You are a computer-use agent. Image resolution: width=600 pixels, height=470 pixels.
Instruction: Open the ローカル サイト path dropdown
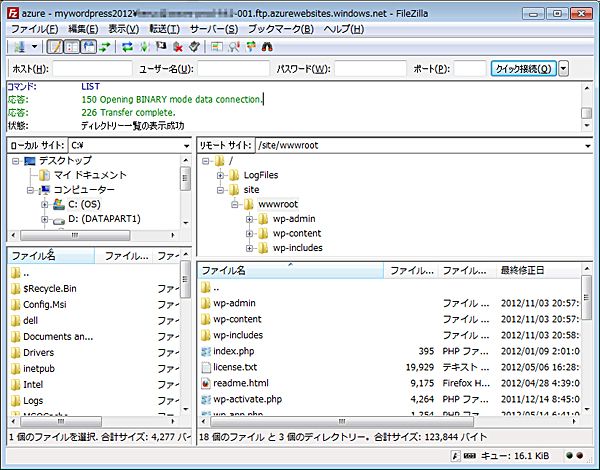[x=186, y=146]
